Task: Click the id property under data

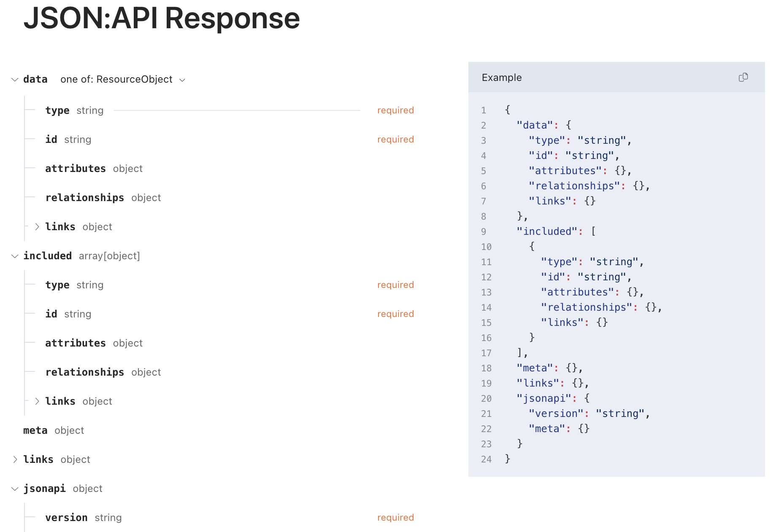Action: [51, 140]
